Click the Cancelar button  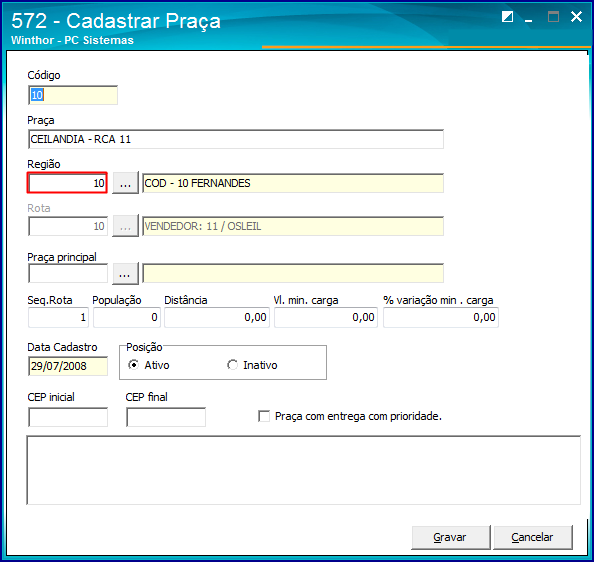tap(533, 537)
